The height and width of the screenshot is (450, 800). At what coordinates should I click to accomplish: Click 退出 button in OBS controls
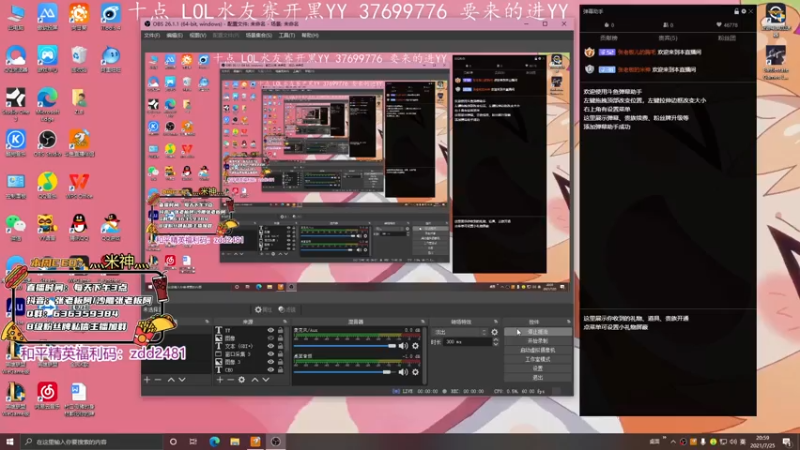click(x=537, y=378)
